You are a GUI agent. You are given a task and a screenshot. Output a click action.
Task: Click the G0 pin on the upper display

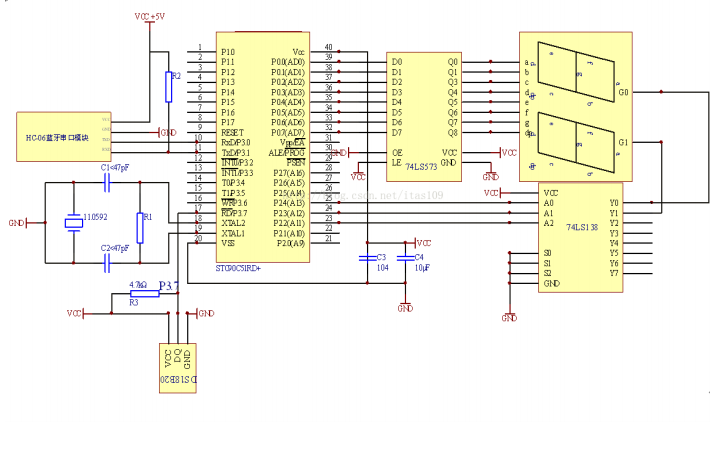tap(623, 92)
